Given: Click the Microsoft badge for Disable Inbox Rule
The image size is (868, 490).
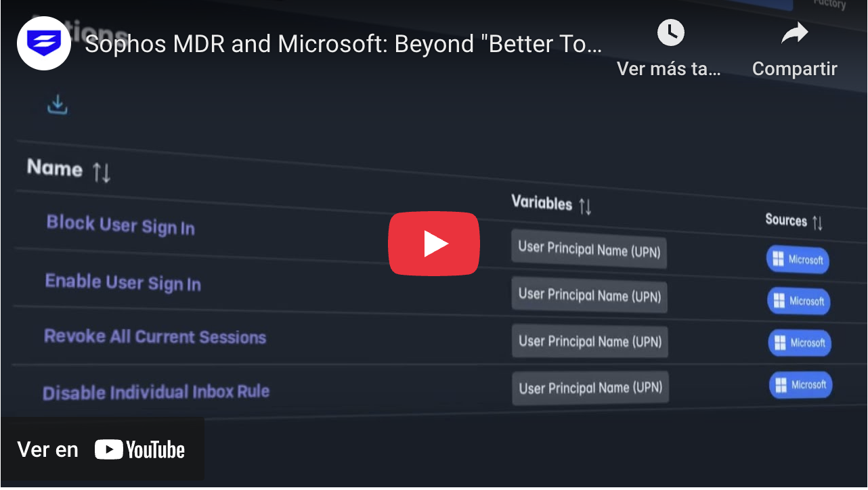Looking at the screenshot, I should (x=800, y=385).
